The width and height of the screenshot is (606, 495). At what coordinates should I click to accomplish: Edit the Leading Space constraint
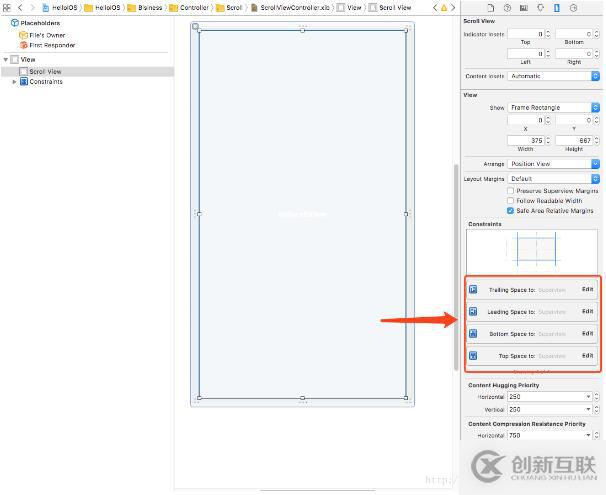coord(587,311)
